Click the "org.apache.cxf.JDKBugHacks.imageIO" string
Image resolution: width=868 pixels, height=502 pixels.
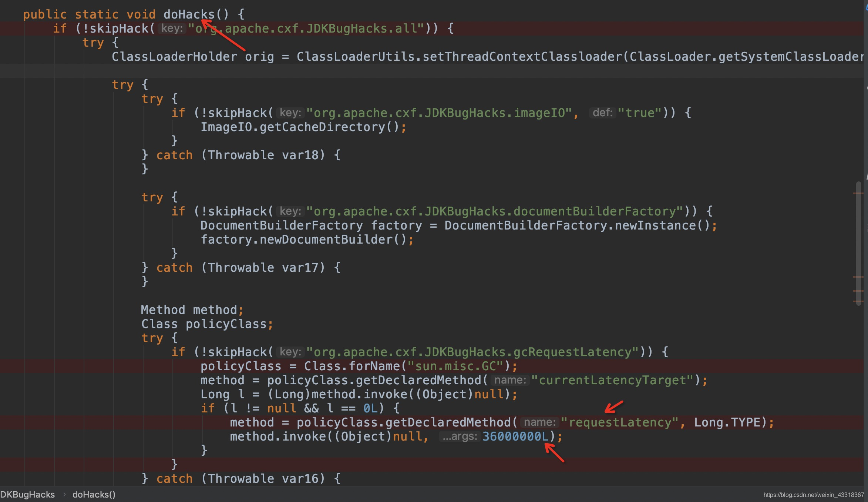click(439, 113)
